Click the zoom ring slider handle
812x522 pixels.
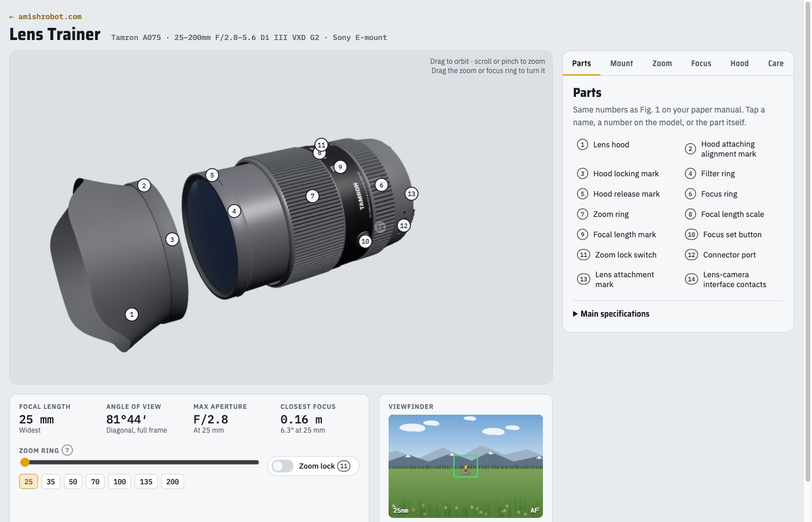pyautogui.click(x=24, y=462)
